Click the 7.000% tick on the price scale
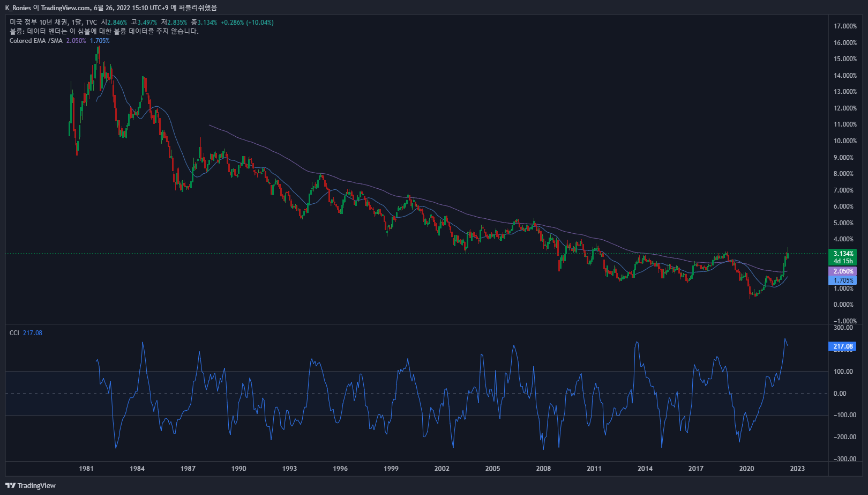868x495 pixels. 843,190
